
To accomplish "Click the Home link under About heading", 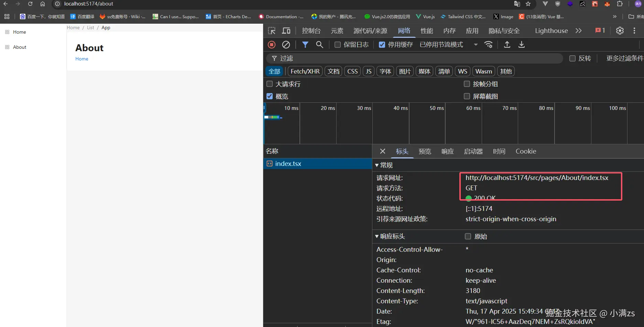I will point(82,59).
